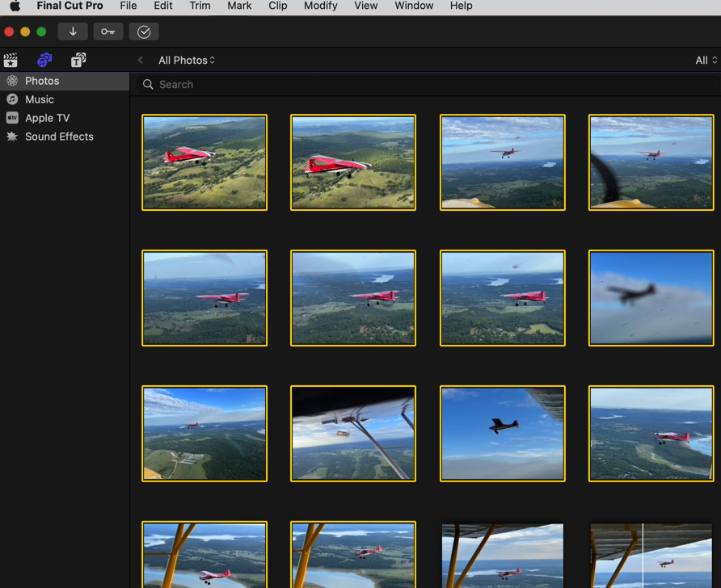This screenshot has height=588, width=721.
Task: Close the window with red button
Action: [9, 31]
